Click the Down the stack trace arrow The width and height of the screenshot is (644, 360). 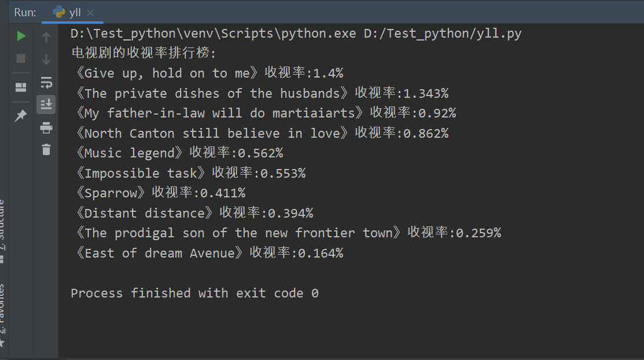click(x=46, y=60)
